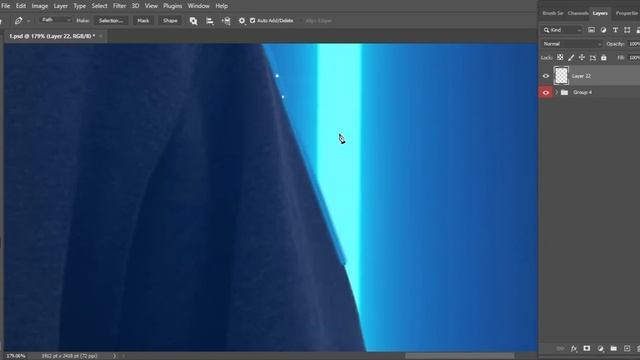Open the File menu
This screenshot has width=640, height=360.
point(6,6)
